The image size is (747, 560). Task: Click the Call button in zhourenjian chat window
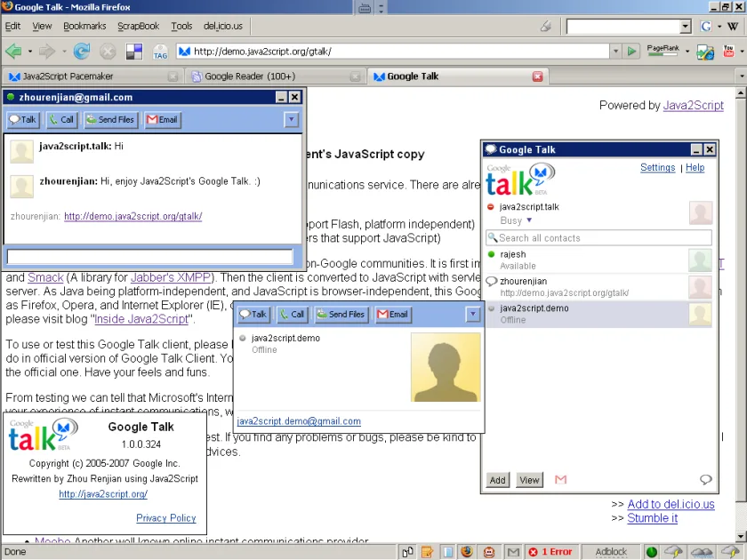(62, 119)
